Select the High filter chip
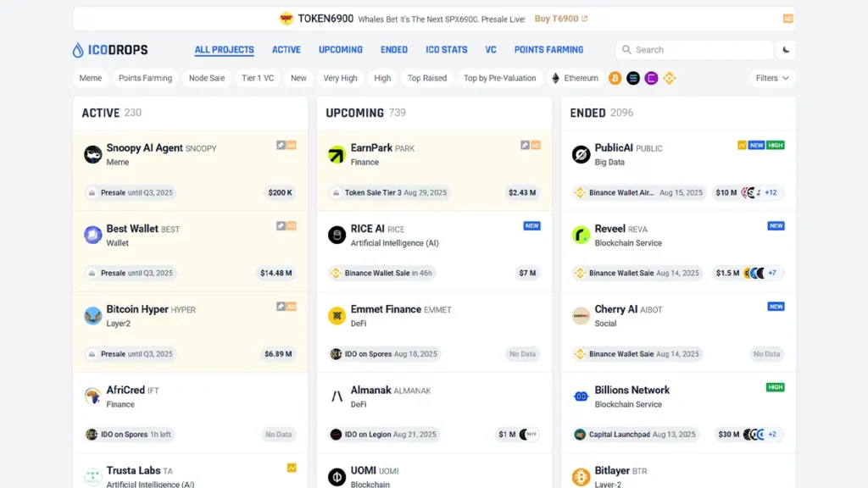The height and width of the screenshot is (488, 868). 382,78
